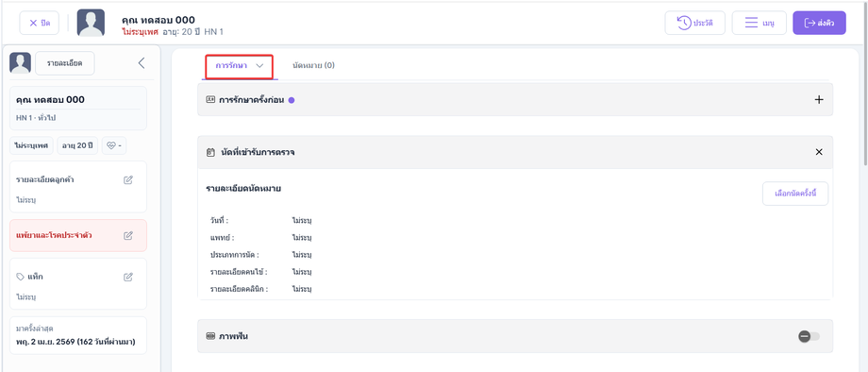Click the HN 1 · ทั่วไป text
The image size is (868, 372).
point(36,118)
